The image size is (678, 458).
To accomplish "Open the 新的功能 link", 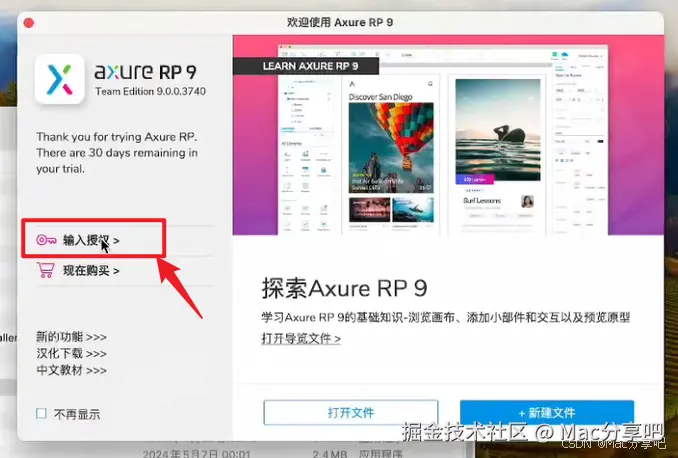I will 71,337.
